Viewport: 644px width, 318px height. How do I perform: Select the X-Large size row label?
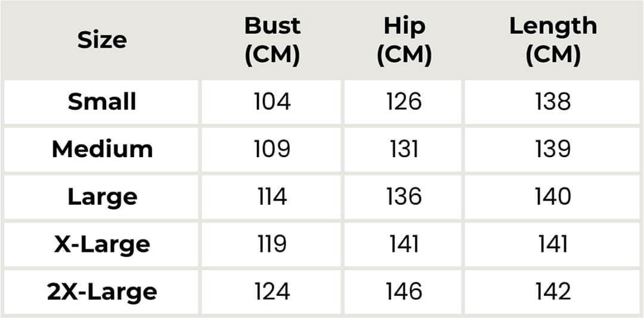point(102,245)
